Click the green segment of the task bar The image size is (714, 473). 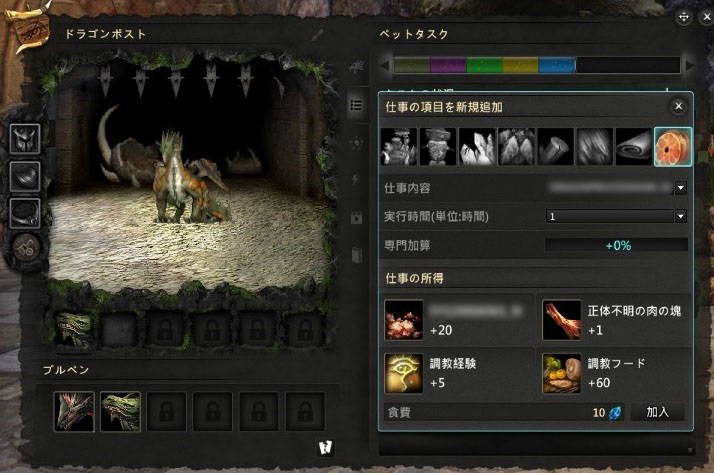[x=485, y=65]
